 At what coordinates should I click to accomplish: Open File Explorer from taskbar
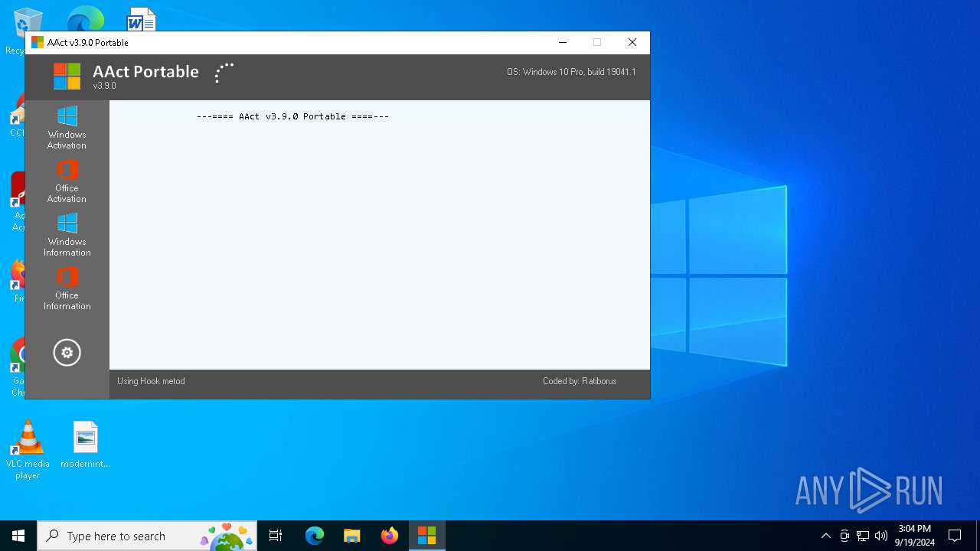(352, 536)
